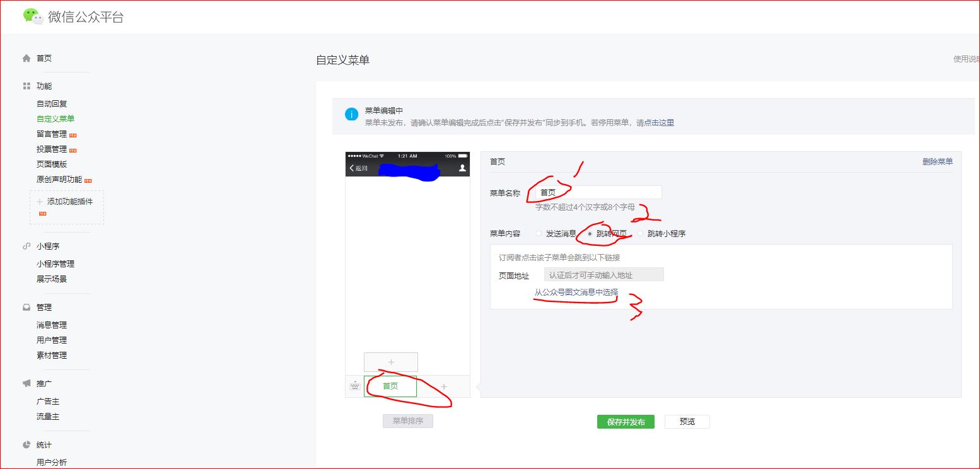980x469 pixels.
Task: Add a submenu with the plus box above 首页
Action: tap(391, 362)
